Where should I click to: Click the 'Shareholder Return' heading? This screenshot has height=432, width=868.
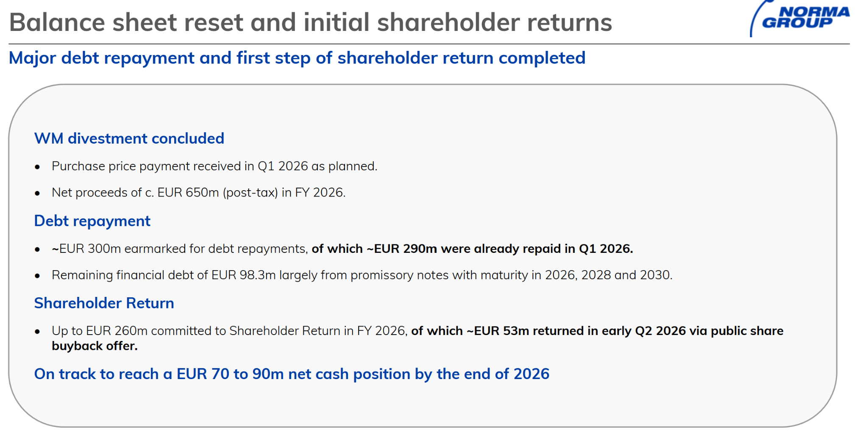point(104,303)
